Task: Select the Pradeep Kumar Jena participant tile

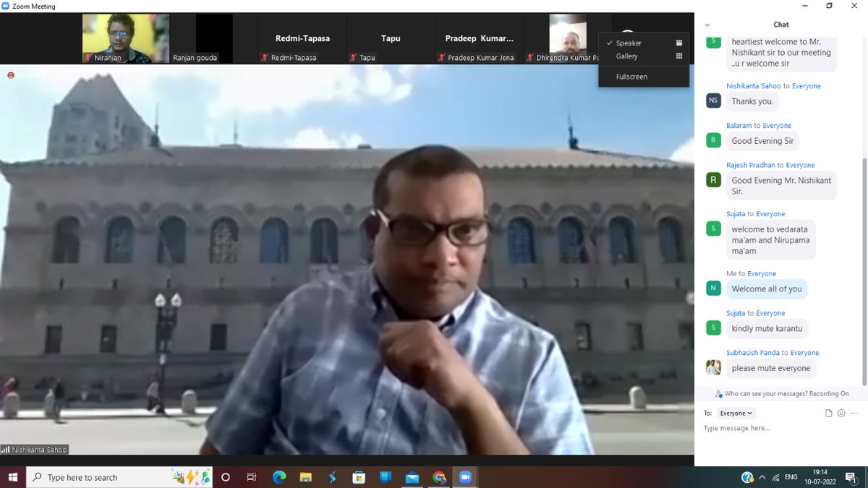Action: click(x=479, y=38)
